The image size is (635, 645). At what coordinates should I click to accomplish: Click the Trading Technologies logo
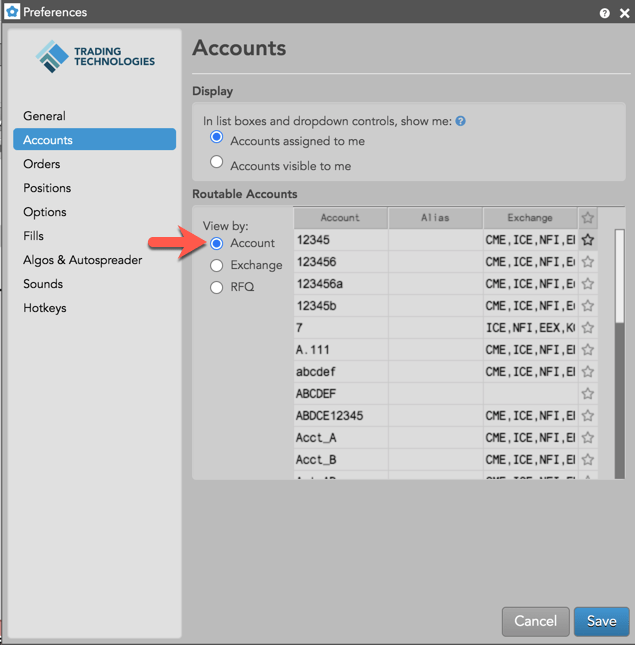95,57
